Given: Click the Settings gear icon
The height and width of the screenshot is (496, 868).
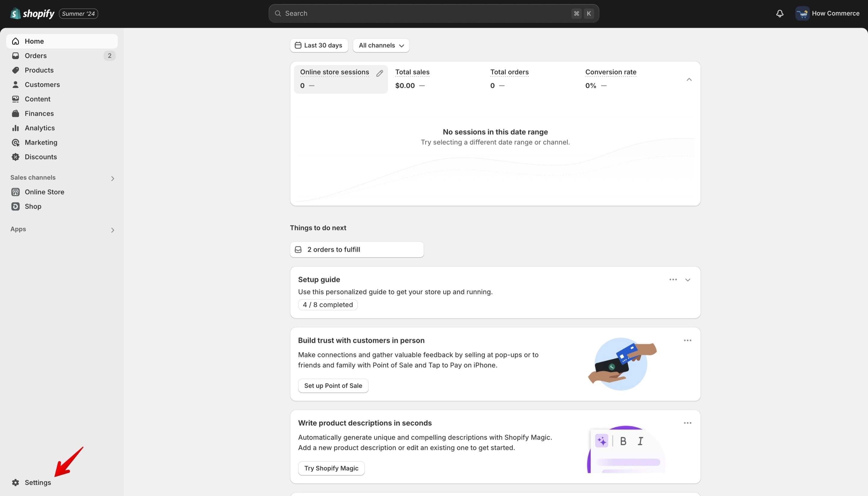Looking at the screenshot, I should (15, 483).
